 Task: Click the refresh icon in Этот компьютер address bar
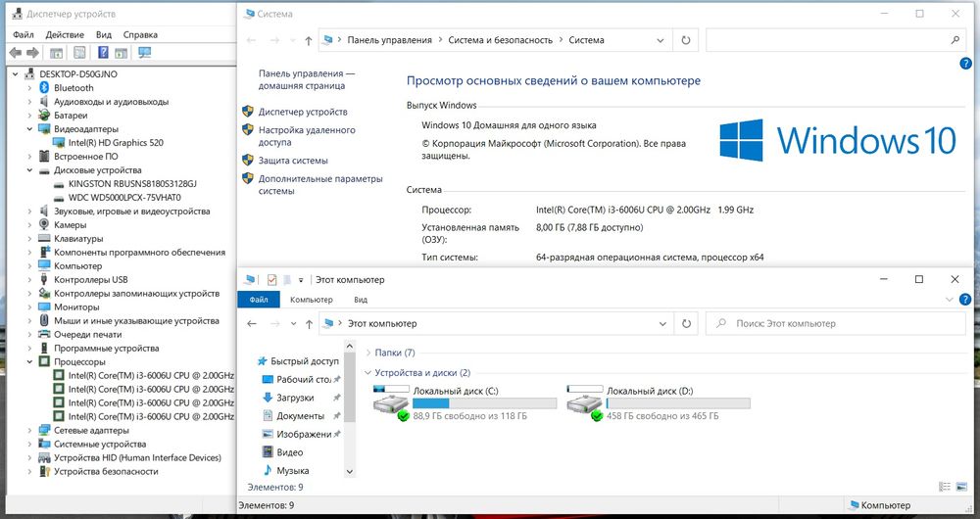coord(686,323)
